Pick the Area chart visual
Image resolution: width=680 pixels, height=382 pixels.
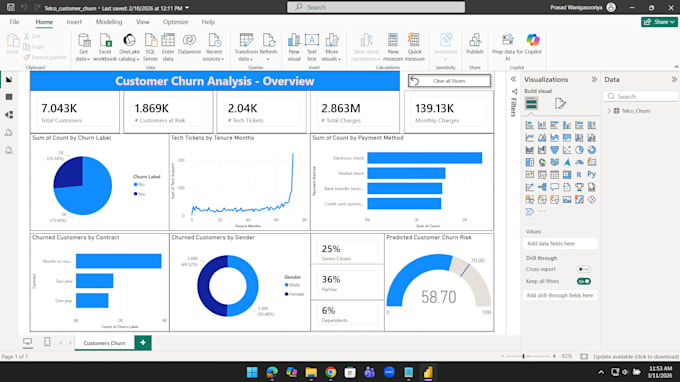coord(542,137)
